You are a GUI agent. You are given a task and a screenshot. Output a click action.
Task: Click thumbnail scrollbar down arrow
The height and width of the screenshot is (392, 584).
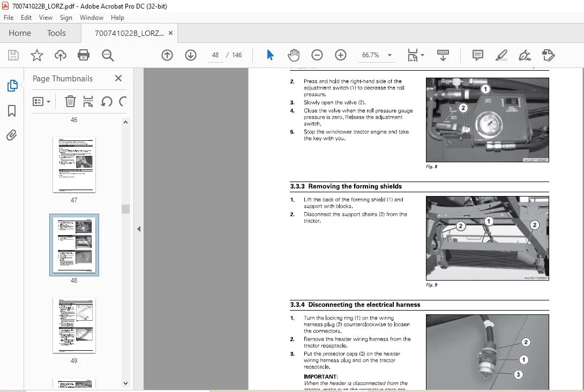click(x=125, y=383)
